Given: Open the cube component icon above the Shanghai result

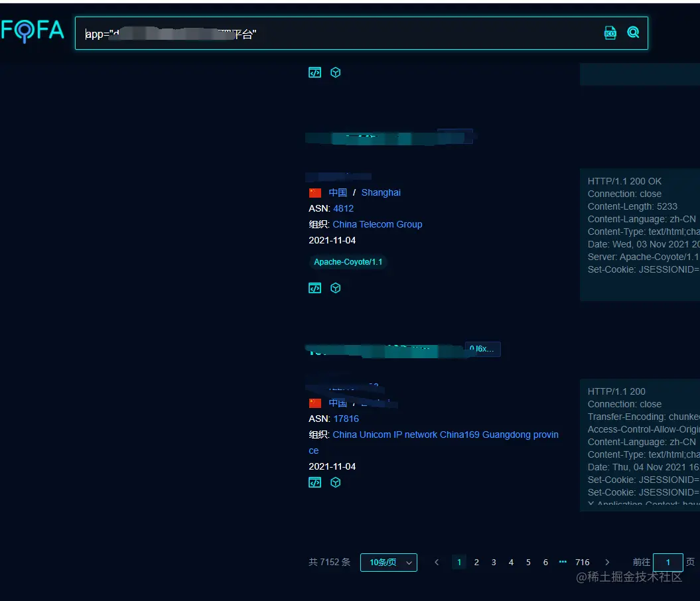Looking at the screenshot, I should click(335, 72).
